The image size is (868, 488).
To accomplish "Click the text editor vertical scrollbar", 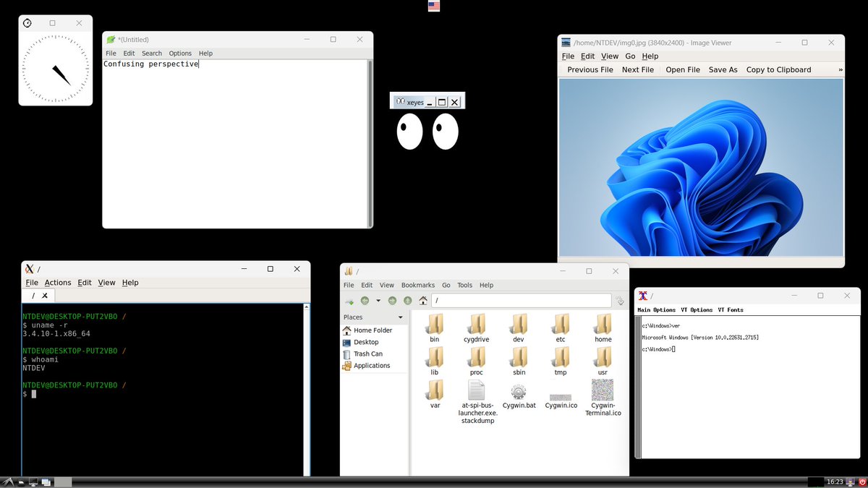I will click(x=370, y=143).
